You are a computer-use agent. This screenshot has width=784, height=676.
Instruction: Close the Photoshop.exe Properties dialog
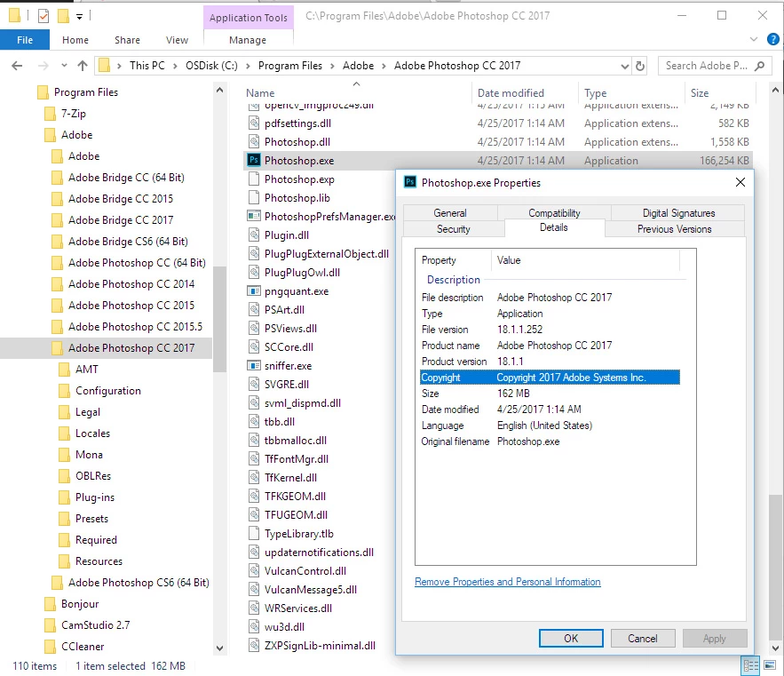click(x=740, y=182)
